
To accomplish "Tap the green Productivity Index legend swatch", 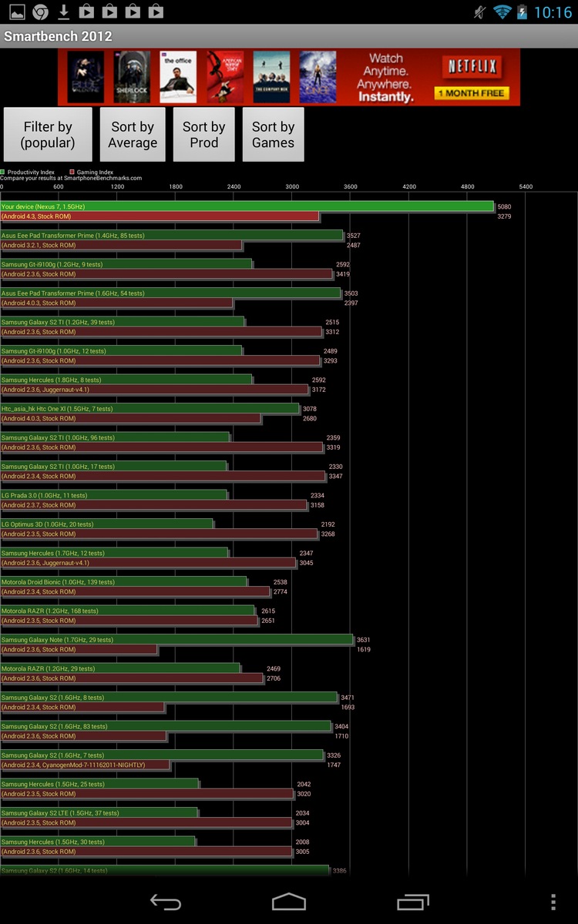I will [3, 172].
